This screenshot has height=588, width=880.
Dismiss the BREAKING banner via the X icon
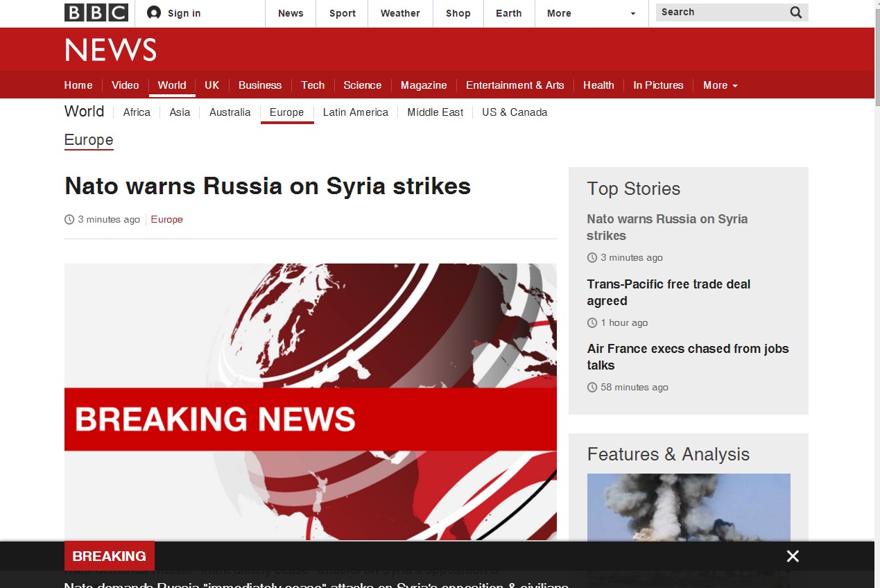click(x=792, y=555)
